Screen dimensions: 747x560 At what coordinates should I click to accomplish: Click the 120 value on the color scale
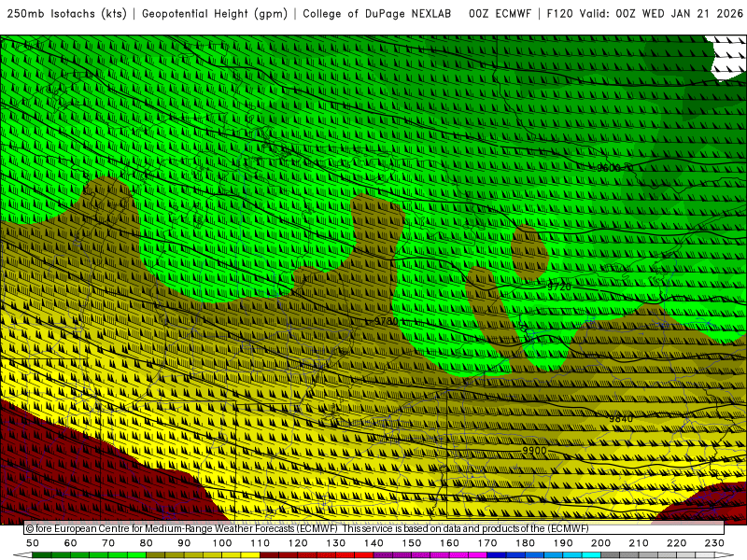(x=298, y=543)
